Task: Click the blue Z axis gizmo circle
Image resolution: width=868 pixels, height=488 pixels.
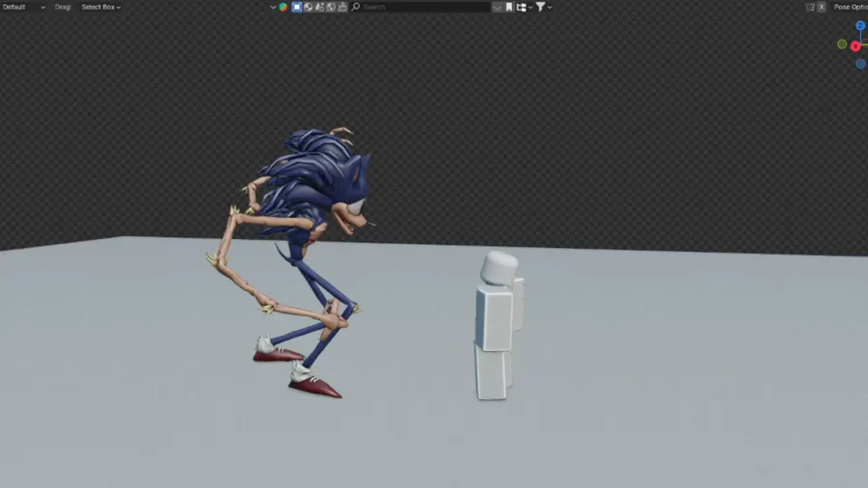Action: click(861, 26)
